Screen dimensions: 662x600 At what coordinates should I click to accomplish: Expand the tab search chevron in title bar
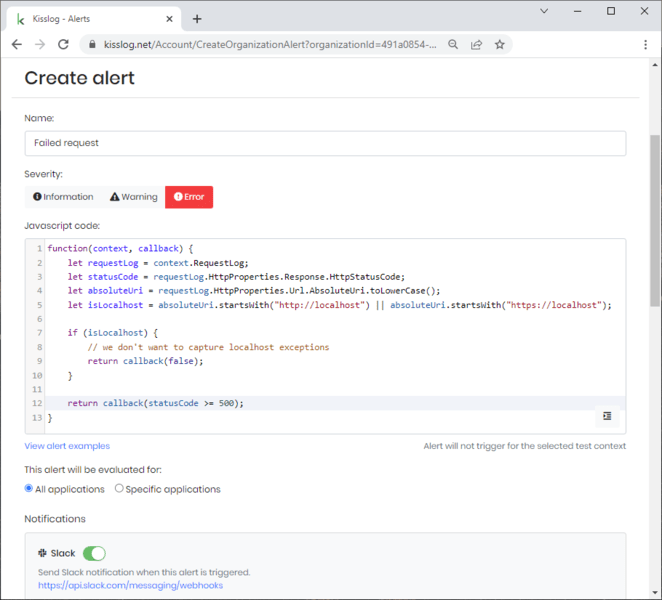543,11
